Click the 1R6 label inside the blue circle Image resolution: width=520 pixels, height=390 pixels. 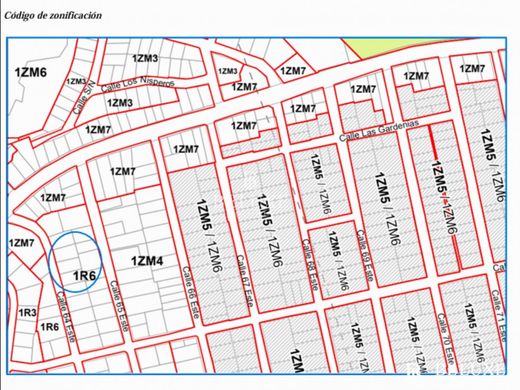coord(84,276)
